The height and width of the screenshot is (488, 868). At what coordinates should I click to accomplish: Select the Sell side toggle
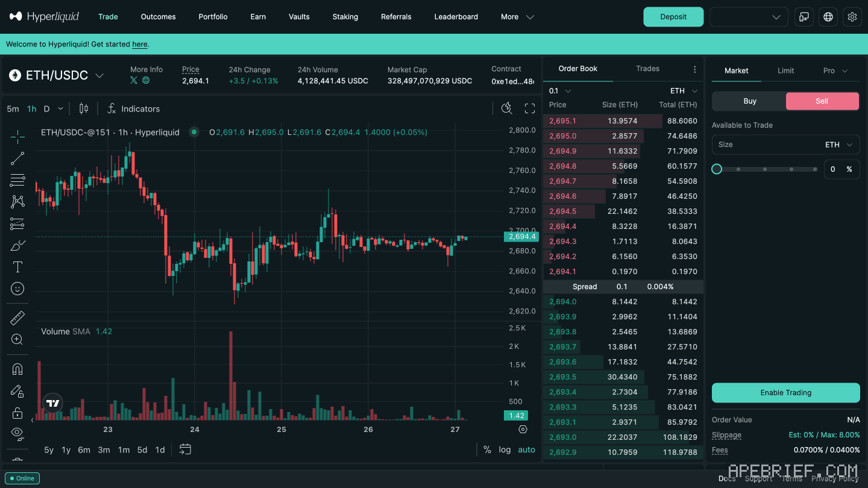tap(822, 101)
